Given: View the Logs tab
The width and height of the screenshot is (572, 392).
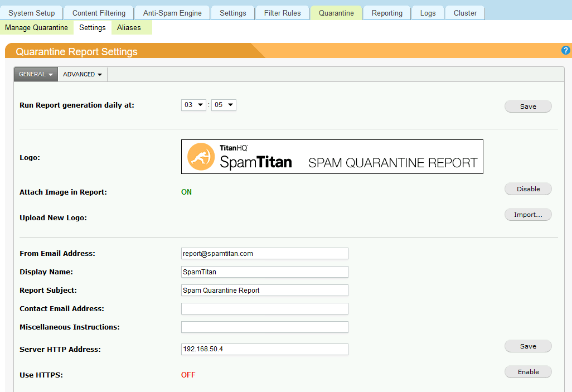Looking at the screenshot, I should tap(428, 13).
